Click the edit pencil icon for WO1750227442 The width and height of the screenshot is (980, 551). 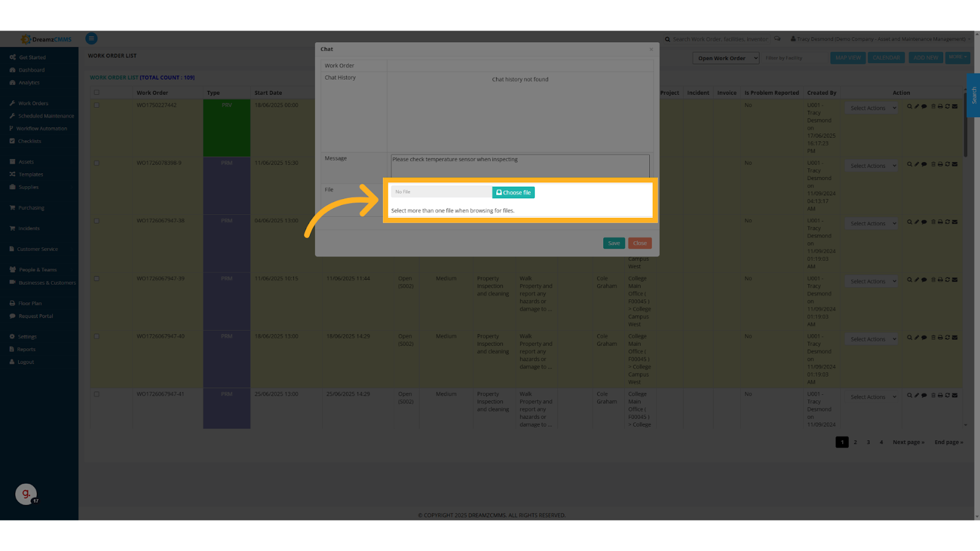click(x=917, y=107)
